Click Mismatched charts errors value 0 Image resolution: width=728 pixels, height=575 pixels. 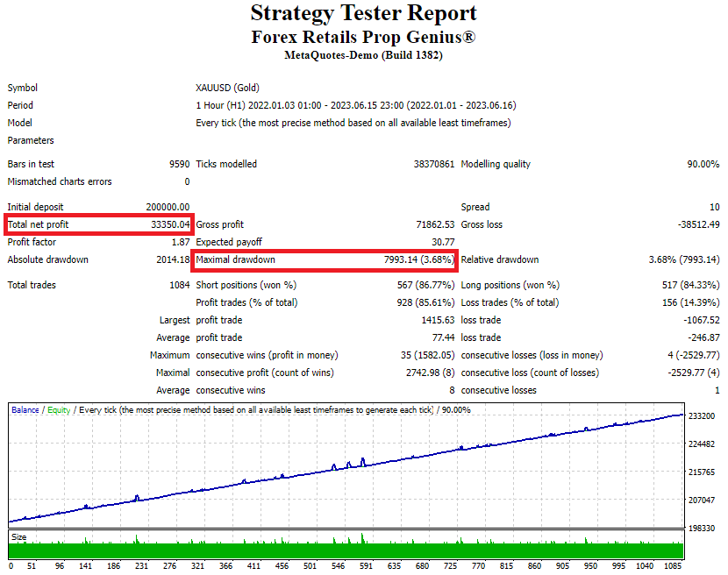[187, 181]
